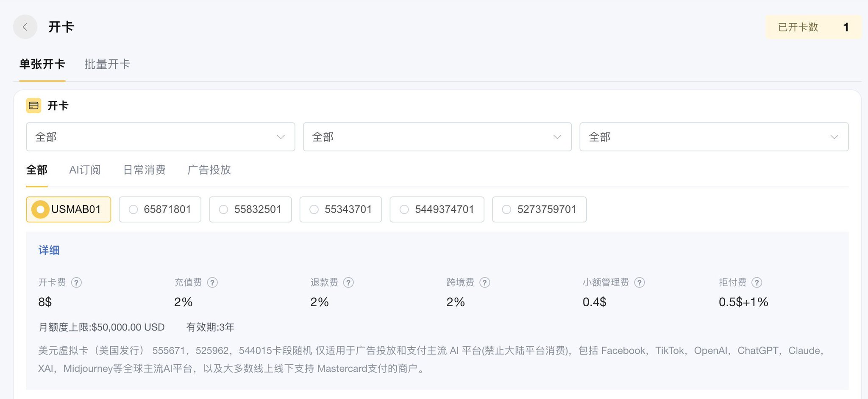Click the 月额度上限:$50,000.00 USD text
The height and width of the screenshot is (399, 868).
[101, 327]
